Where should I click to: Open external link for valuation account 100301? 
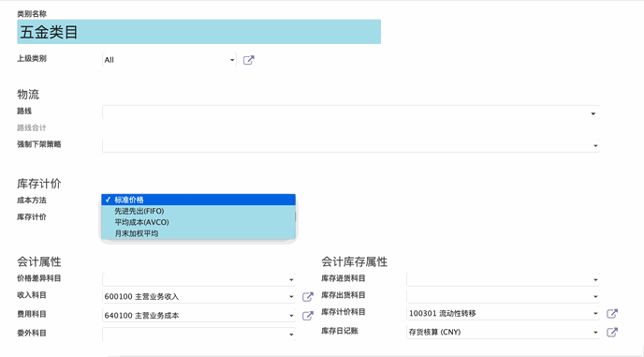click(x=612, y=313)
